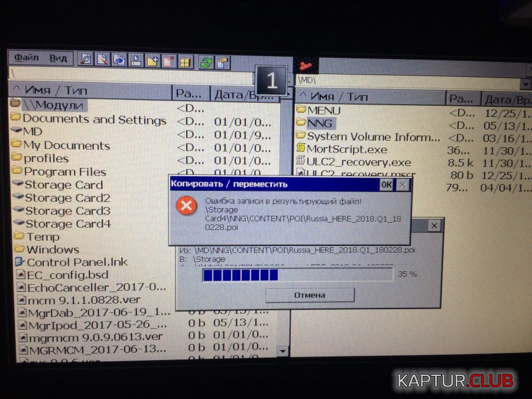
Task: Click the Отмена button to cancel copying
Action: point(310,295)
